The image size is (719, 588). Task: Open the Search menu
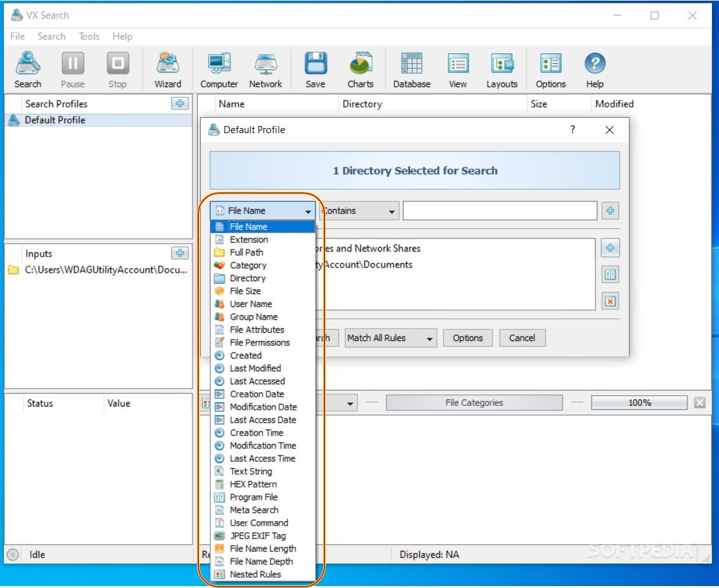click(51, 36)
